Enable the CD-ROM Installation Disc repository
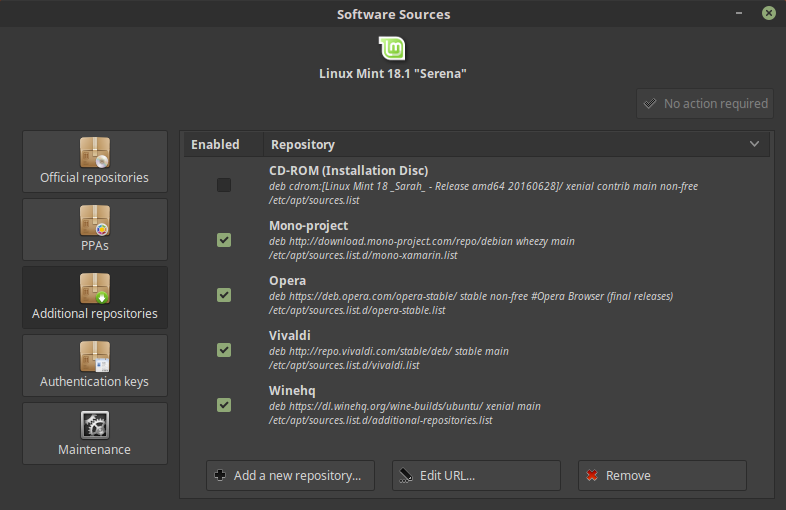The image size is (786, 510). point(224,185)
